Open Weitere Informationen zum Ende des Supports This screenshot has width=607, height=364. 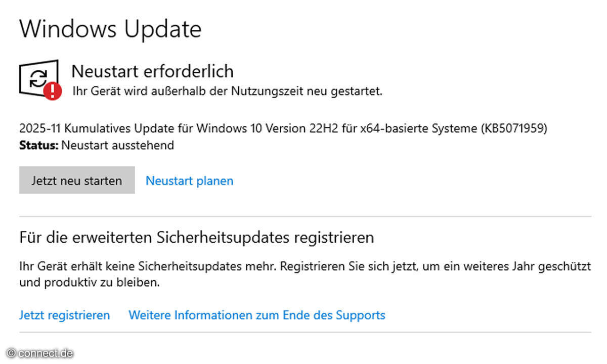[x=256, y=315]
